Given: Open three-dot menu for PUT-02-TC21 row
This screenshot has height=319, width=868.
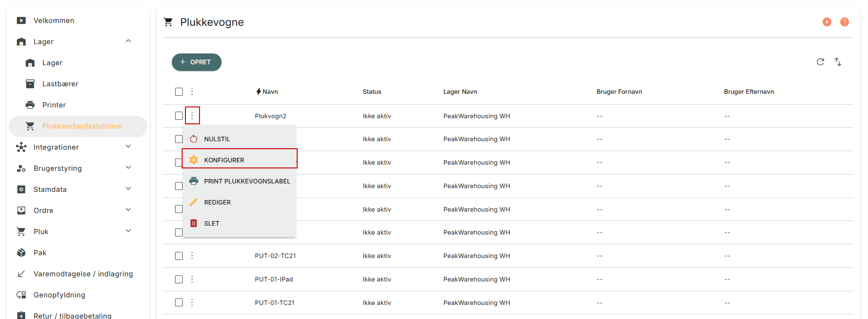Looking at the screenshot, I should pos(192,256).
